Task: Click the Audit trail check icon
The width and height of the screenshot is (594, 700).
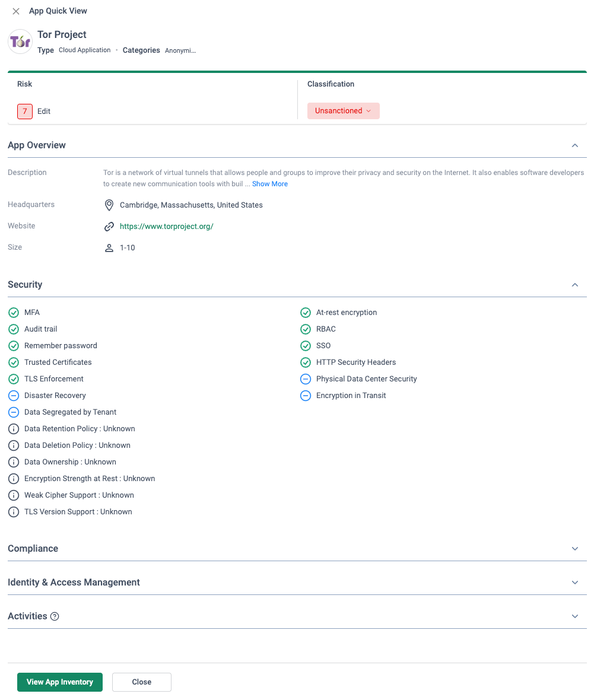Action: tap(14, 329)
